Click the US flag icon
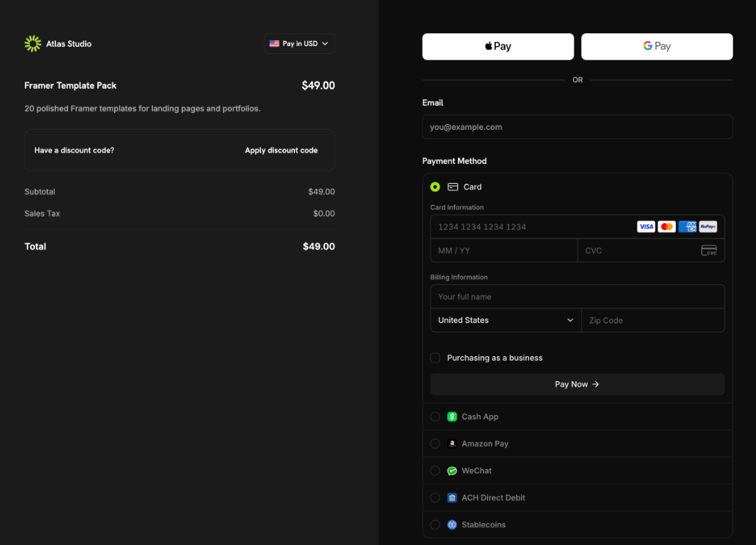Screen dimensions: 756x545 tap(274, 43)
